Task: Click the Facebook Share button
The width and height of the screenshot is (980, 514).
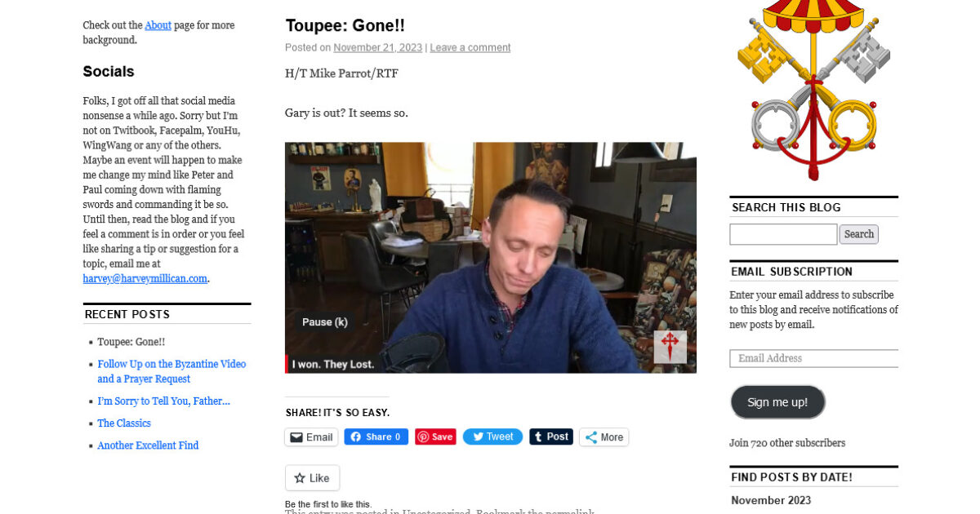Action: coord(376,436)
